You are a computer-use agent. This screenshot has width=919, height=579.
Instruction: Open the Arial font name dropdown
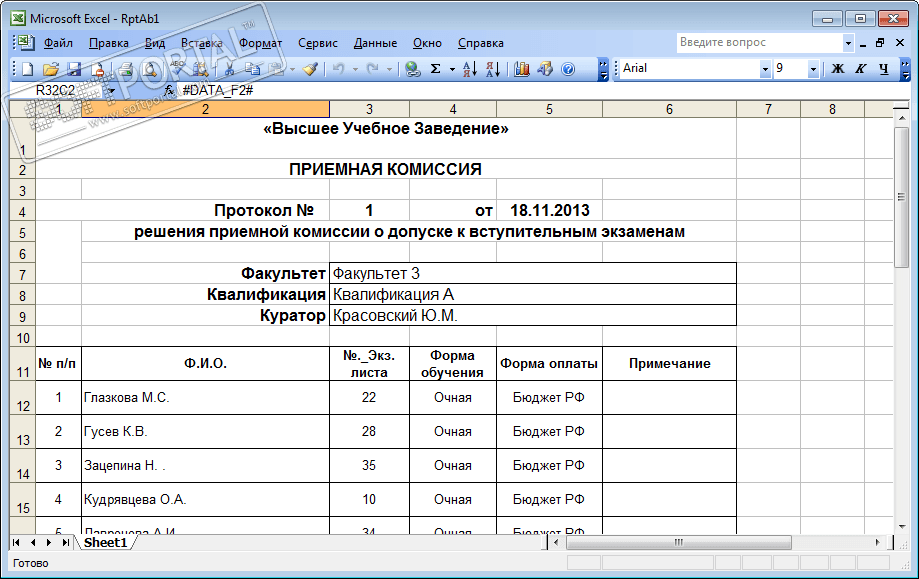(765, 69)
